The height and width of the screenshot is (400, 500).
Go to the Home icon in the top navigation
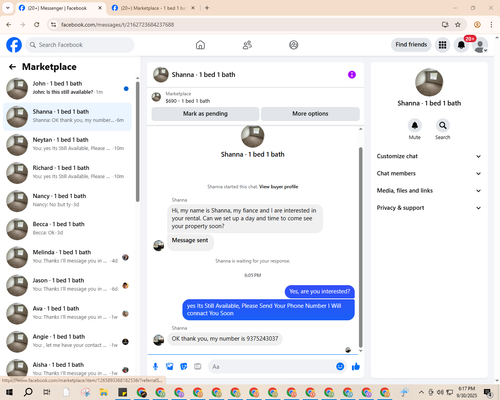tap(200, 45)
